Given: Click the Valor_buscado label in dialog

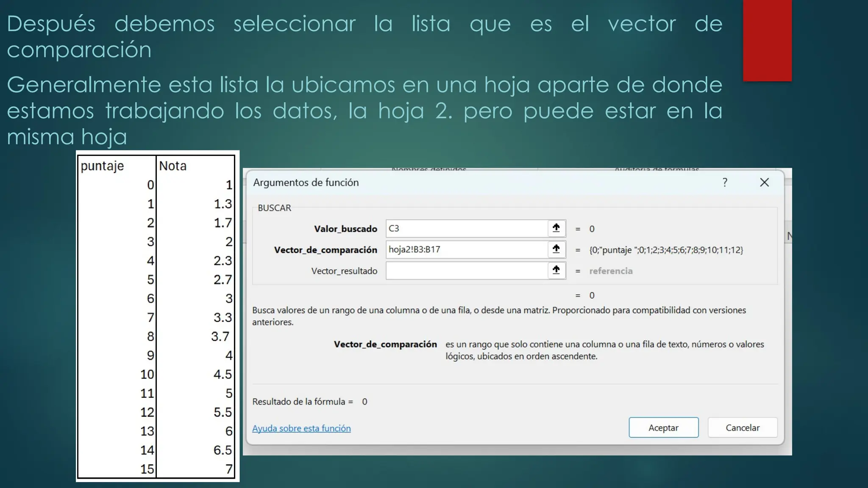Looking at the screenshot, I should tap(345, 229).
